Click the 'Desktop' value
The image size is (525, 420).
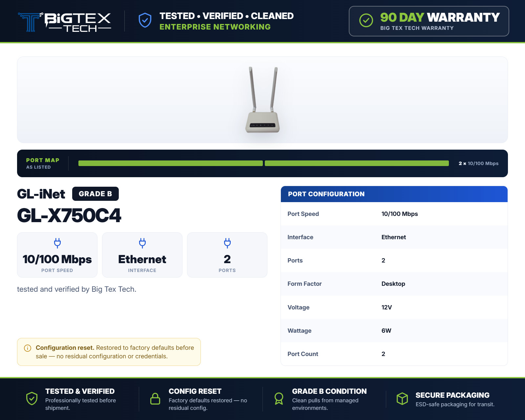(393, 284)
